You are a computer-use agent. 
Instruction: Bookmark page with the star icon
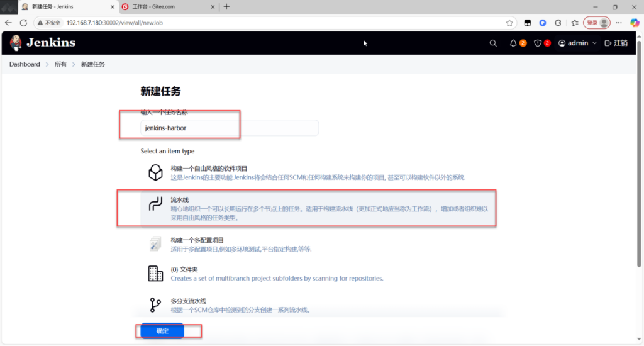point(509,23)
